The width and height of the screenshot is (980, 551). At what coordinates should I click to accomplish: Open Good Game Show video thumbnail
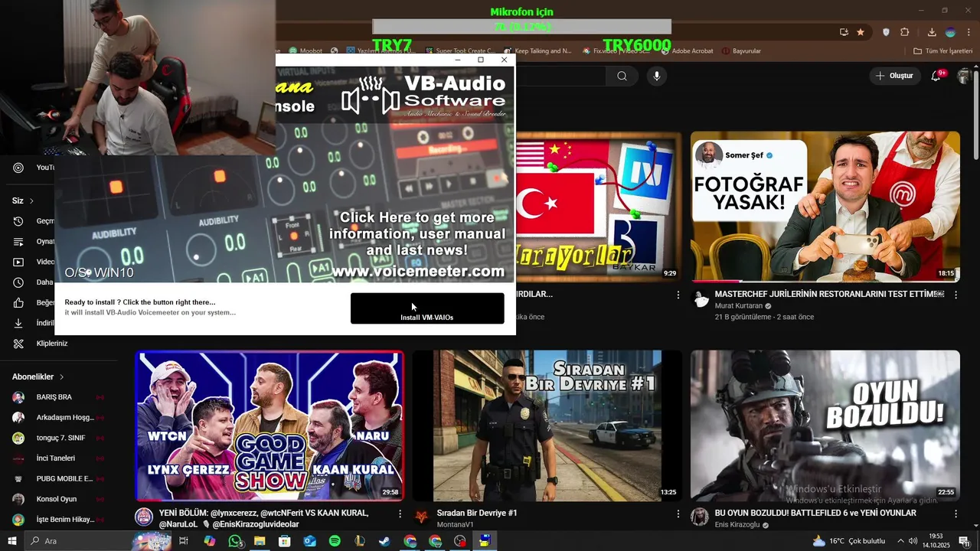point(269,425)
